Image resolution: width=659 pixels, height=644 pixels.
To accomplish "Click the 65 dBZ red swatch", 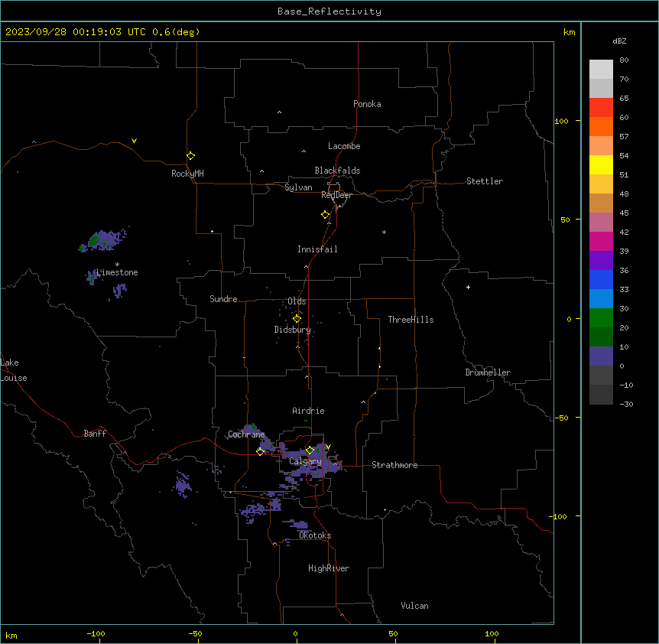I will tap(601, 108).
